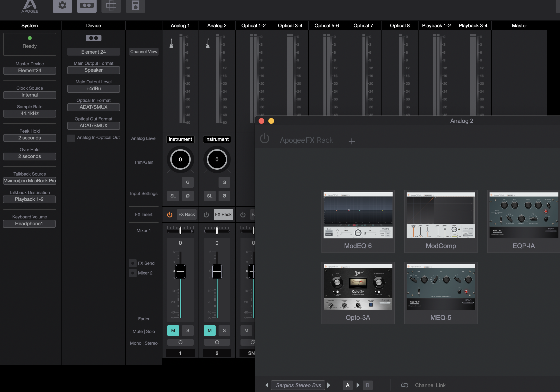Open FX Rack on Analog 1
Image resolution: width=560 pixels, height=392 pixels.
point(187,215)
